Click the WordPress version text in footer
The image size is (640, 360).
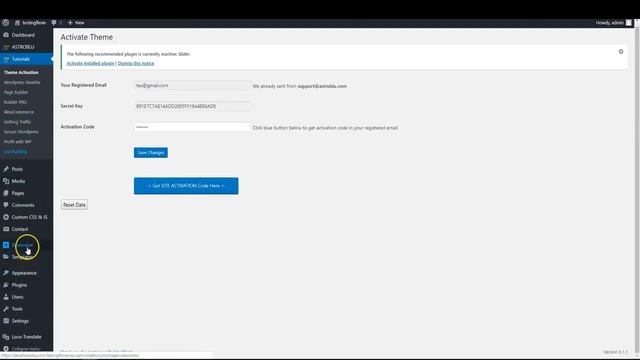pyautogui.click(x=615, y=352)
